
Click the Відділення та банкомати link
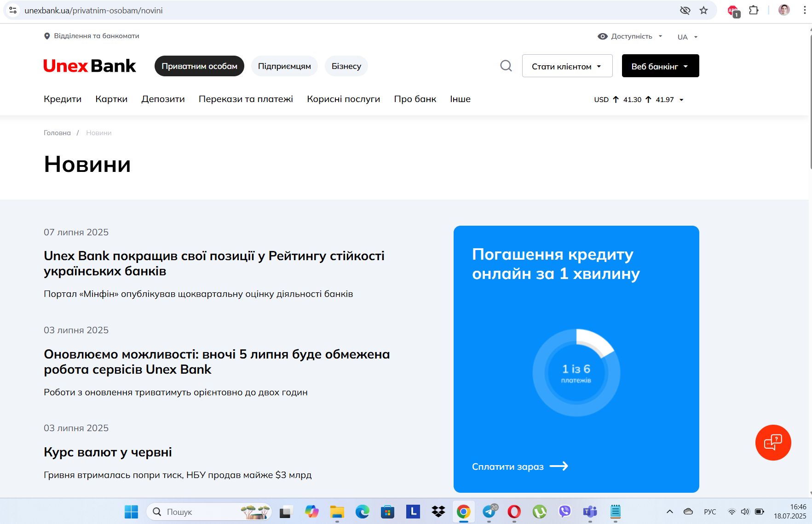click(97, 36)
